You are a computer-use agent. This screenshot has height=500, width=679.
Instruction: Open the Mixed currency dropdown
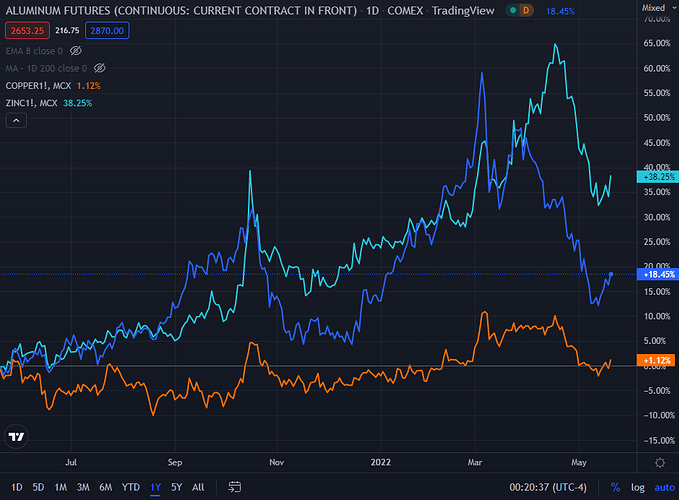(x=658, y=7)
